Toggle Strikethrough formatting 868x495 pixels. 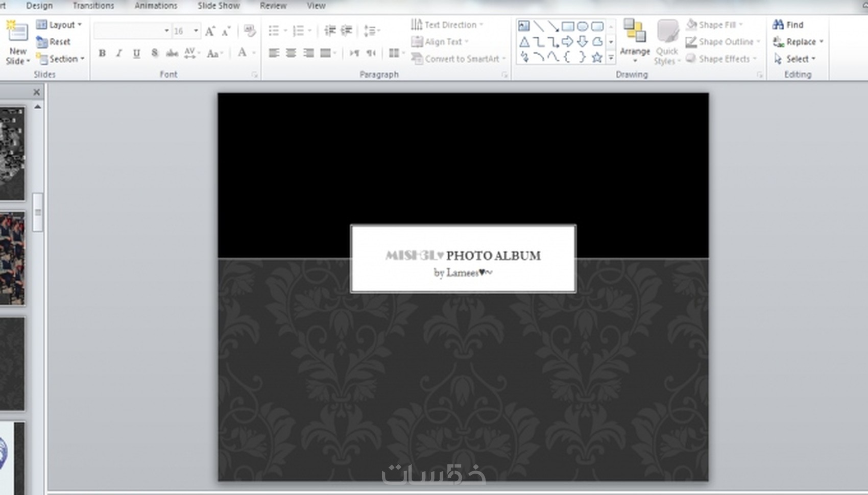tap(172, 53)
